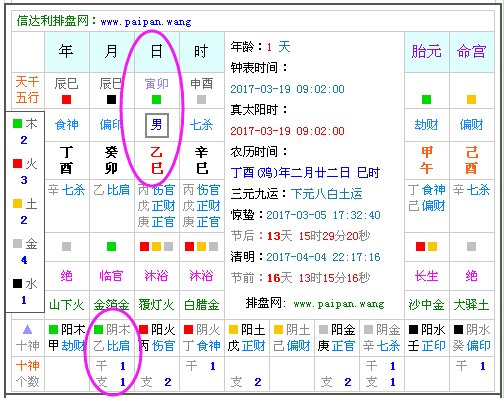Click 己 偏财 in 胎元 hidden stems
The image size is (504, 398).
pyautogui.click(x=426, y=206)
